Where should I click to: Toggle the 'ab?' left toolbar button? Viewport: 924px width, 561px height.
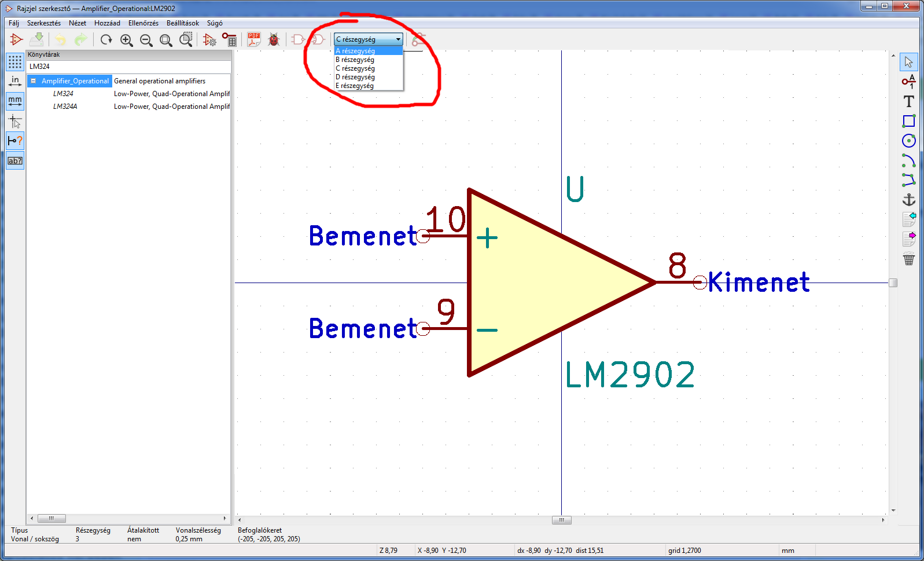15,160
